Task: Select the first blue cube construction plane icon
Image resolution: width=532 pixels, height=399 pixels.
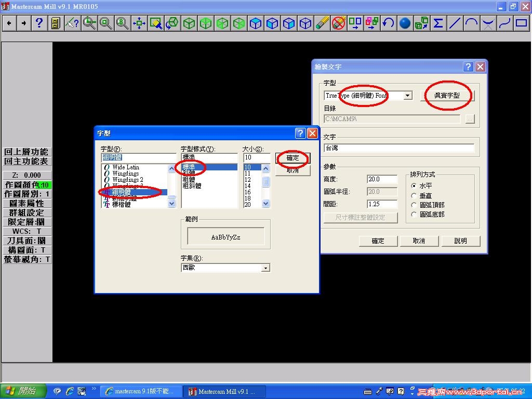Action: (256, 23)
